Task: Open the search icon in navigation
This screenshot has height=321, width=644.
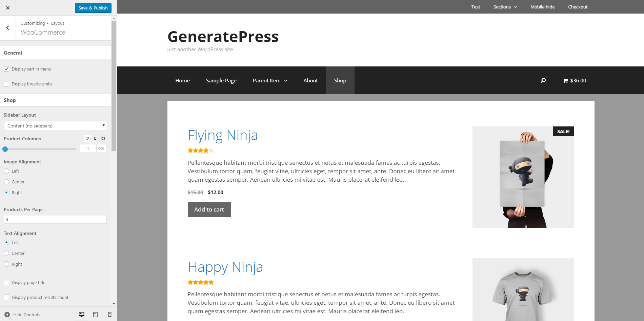Action: [543, 80]
